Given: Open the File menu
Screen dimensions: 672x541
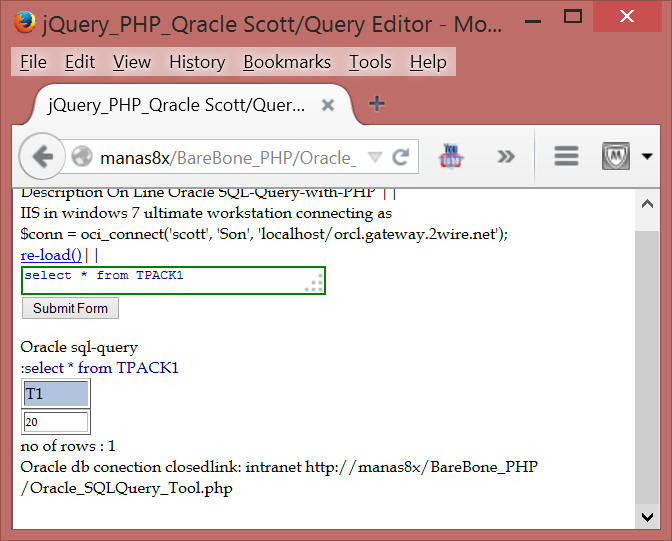Looking at the screenshot, I should [33, 62].
